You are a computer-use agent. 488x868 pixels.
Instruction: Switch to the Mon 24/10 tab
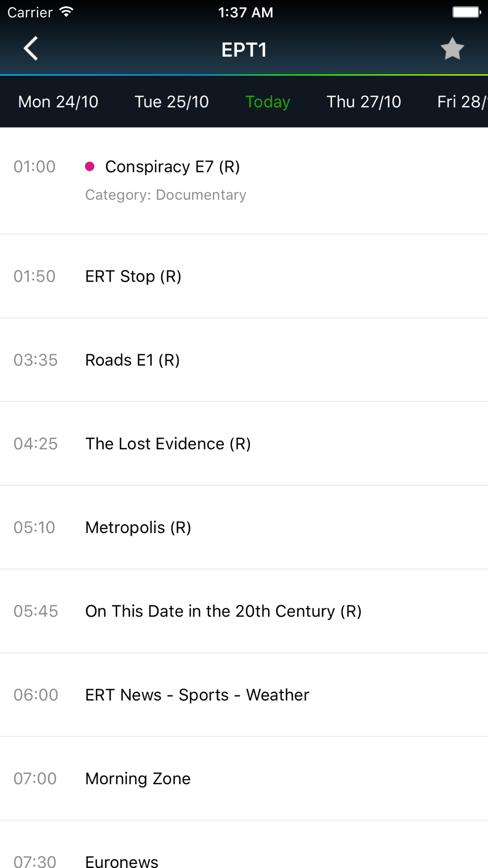click(x=58, y=102)
